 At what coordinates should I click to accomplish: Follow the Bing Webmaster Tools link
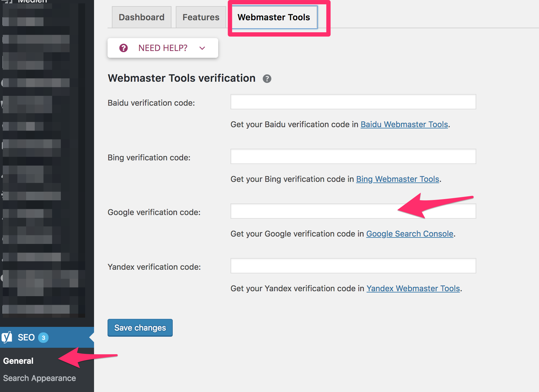click(x=398, y=179)
